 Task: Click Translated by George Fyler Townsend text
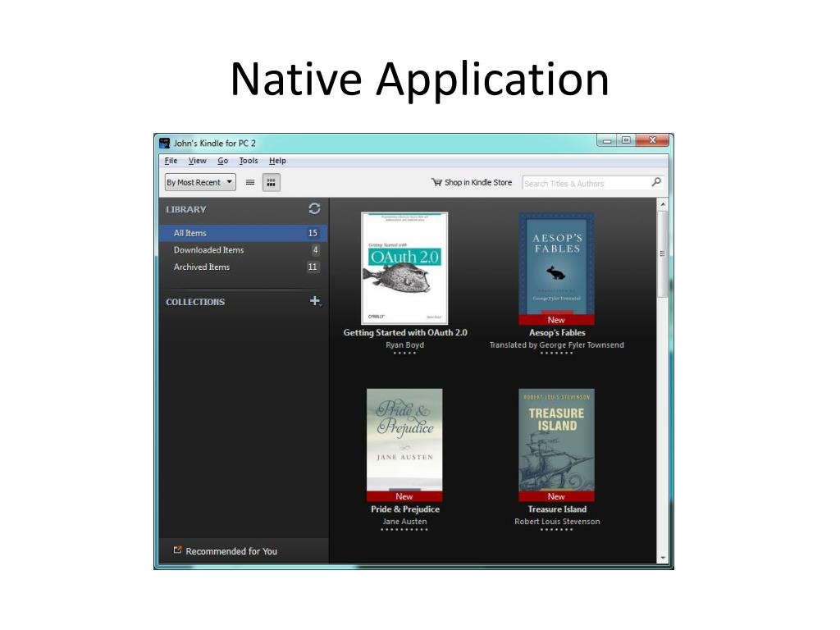click(x=557, y=345)
